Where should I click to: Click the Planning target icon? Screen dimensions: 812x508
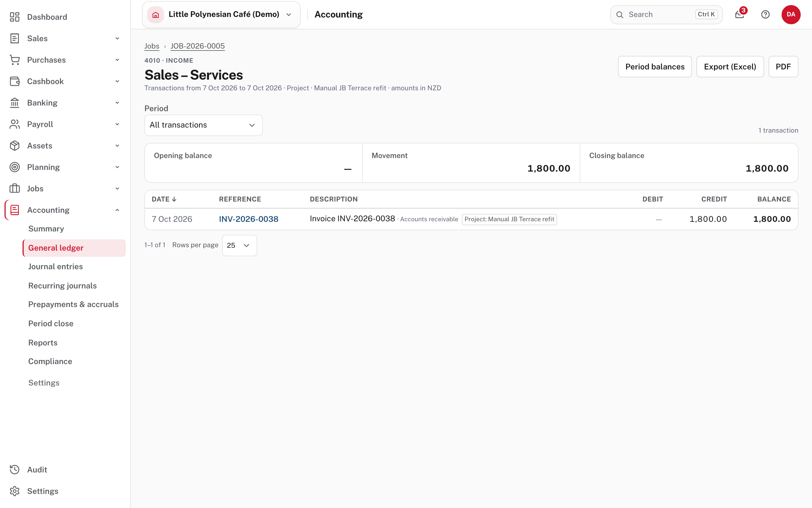pyautogui.click(x=14, y=167)
